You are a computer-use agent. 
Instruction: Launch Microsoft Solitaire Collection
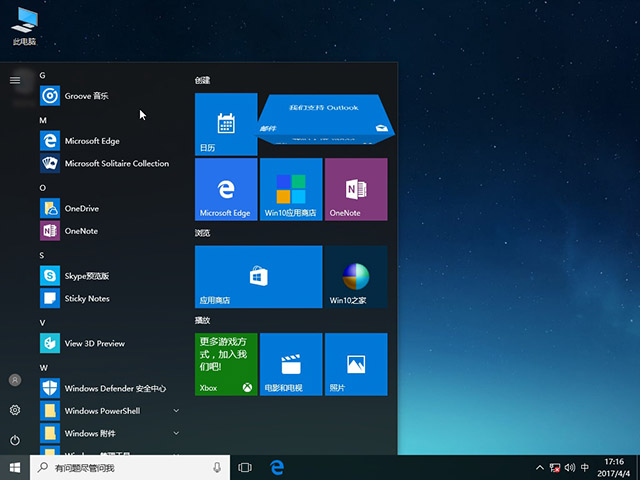[x=116, y=163]
